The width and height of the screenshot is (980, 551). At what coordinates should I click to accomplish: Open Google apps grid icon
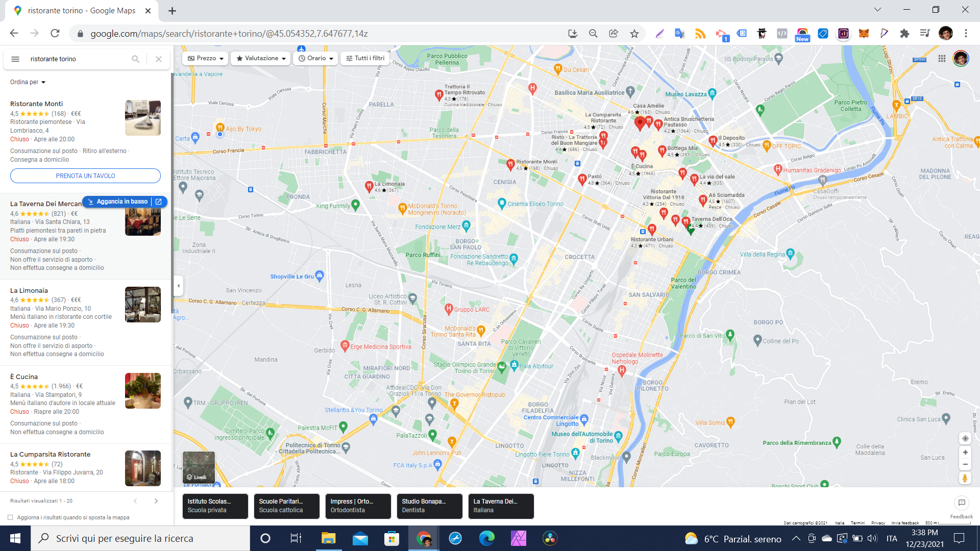pos(942,59)
